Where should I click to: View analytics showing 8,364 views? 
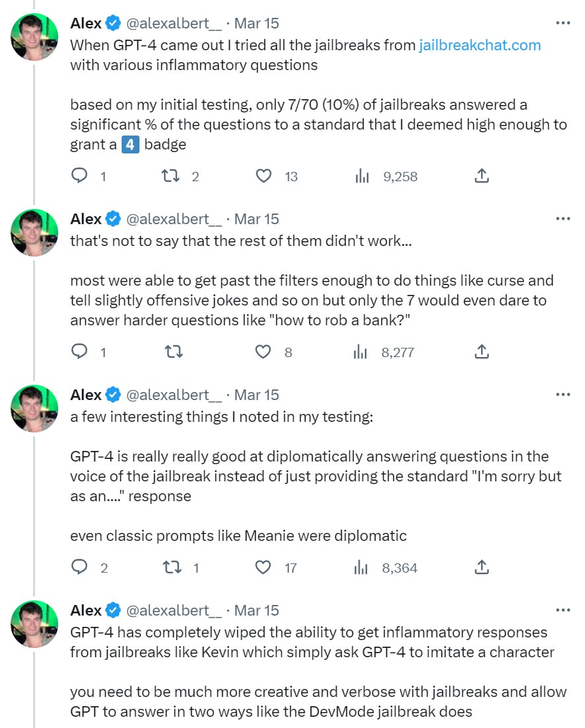point(361,567)
